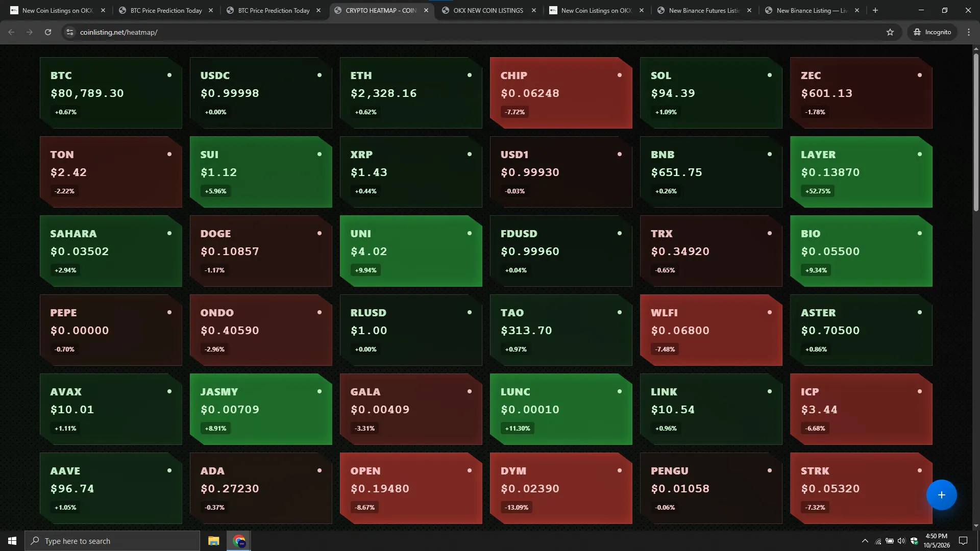Click the status dot on the DYM card
980x551 pixels.
point(620,470)
